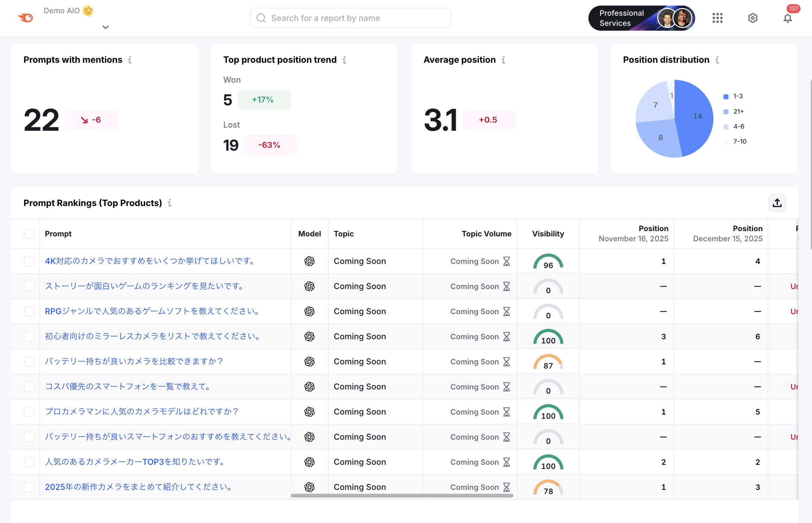Click the info icon by Prompt Rankings title
The image size is (812, 523).
170,203
